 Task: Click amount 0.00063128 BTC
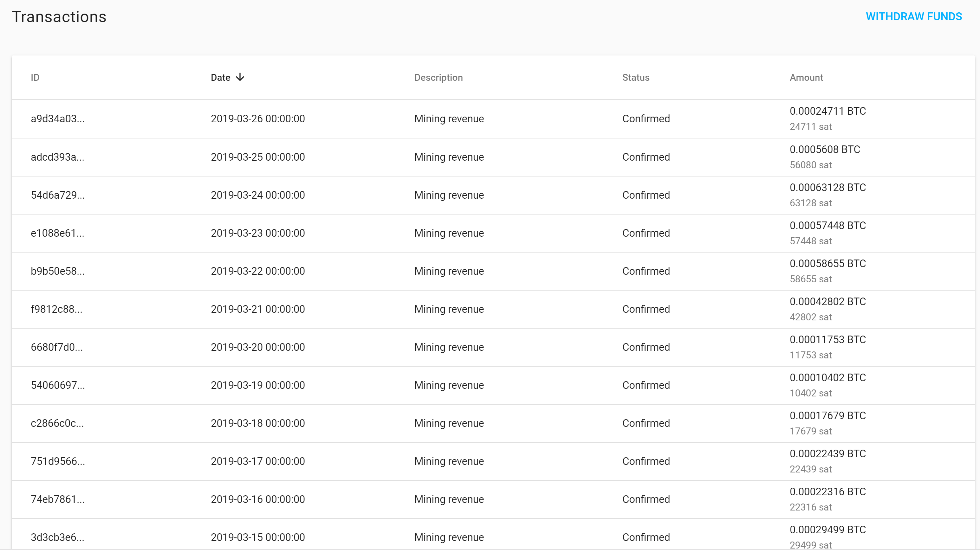[x=827, y=187]
